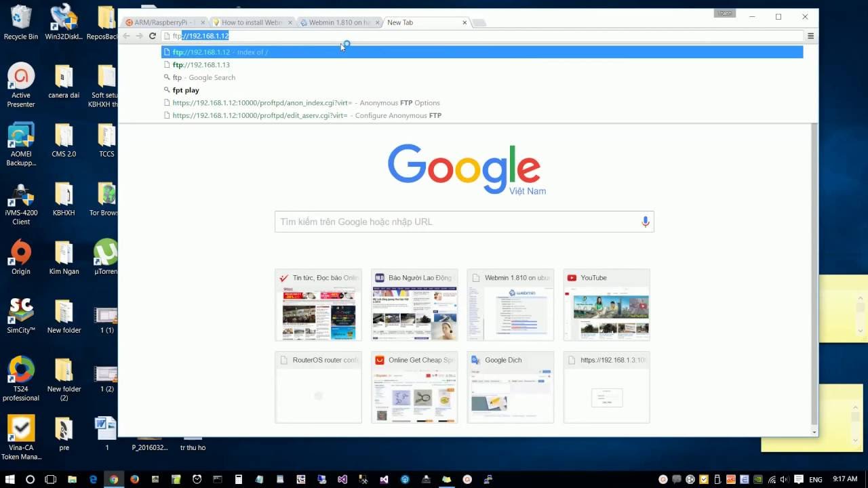The image size is (868, 488).
Task: Click the voice search microphone icon
Action: tap(645, 222)
